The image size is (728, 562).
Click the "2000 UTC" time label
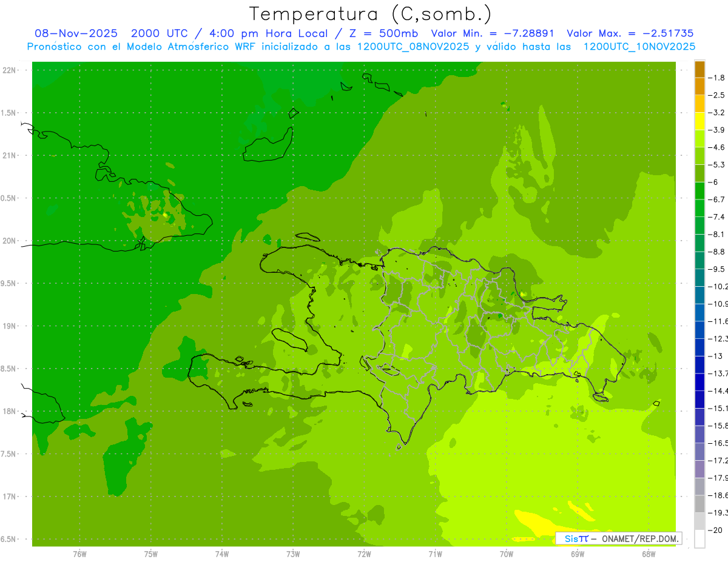[x=160, y=33]
